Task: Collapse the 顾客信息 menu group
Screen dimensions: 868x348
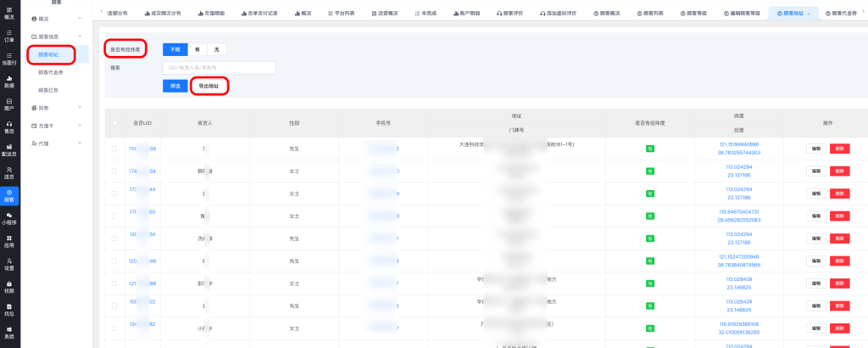Action: point(56,36)
